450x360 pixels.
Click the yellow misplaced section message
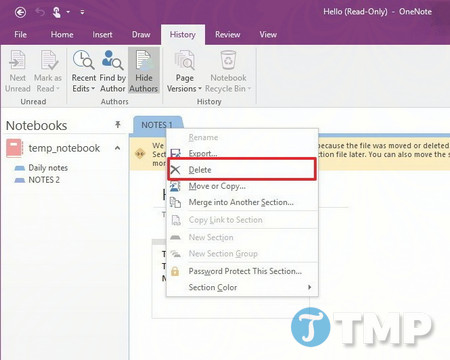tap(290, 154)
